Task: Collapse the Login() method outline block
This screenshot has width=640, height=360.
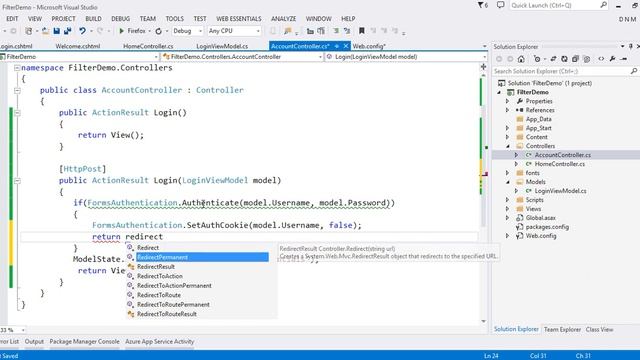Action: coord(17,113)
